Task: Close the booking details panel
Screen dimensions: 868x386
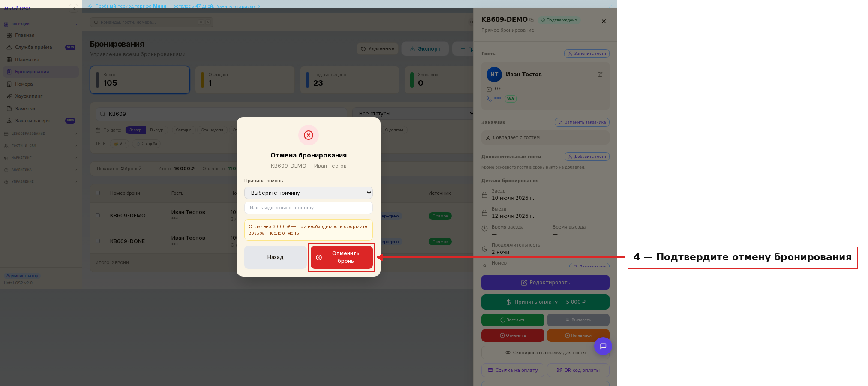Action: tap(604, 21)
